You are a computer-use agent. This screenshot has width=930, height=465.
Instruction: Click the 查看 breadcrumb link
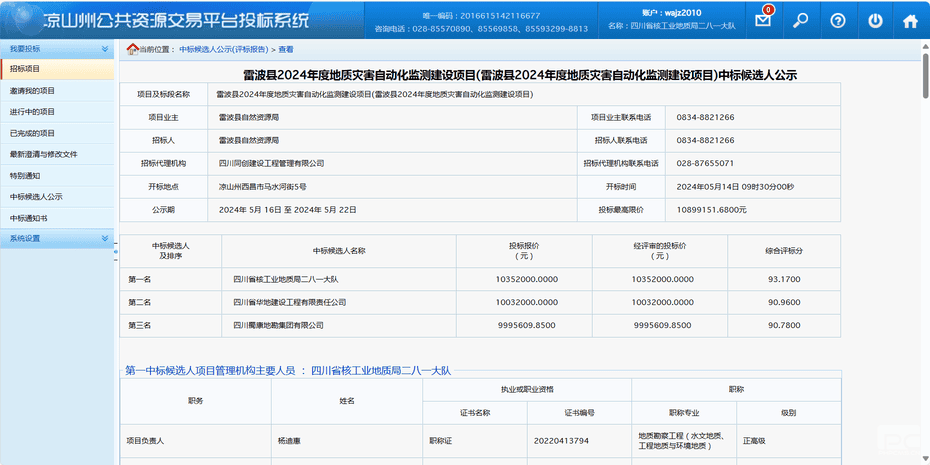pyautogui.click(x=286, y=49)
